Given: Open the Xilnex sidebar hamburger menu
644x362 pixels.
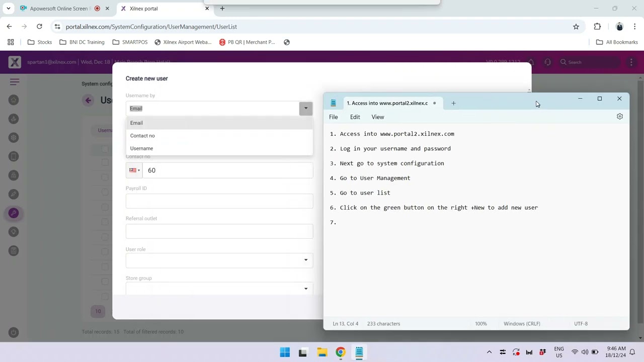Looking at the screenshot, I should tap(14, 81).
